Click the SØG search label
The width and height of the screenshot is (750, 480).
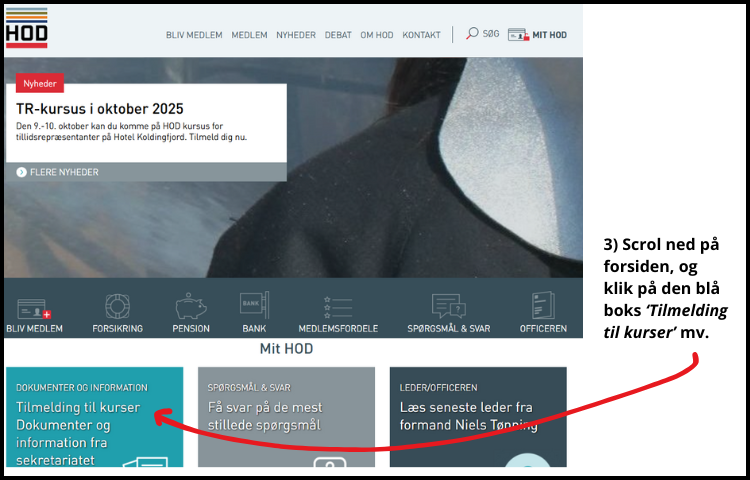click(x=491, y=34)
